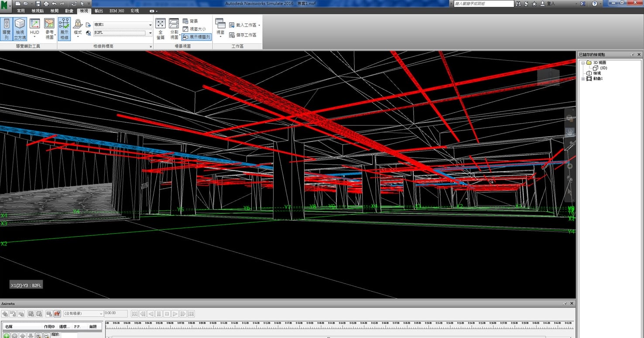Open the BIM 360 ribbon tab

tap(116, 10)
